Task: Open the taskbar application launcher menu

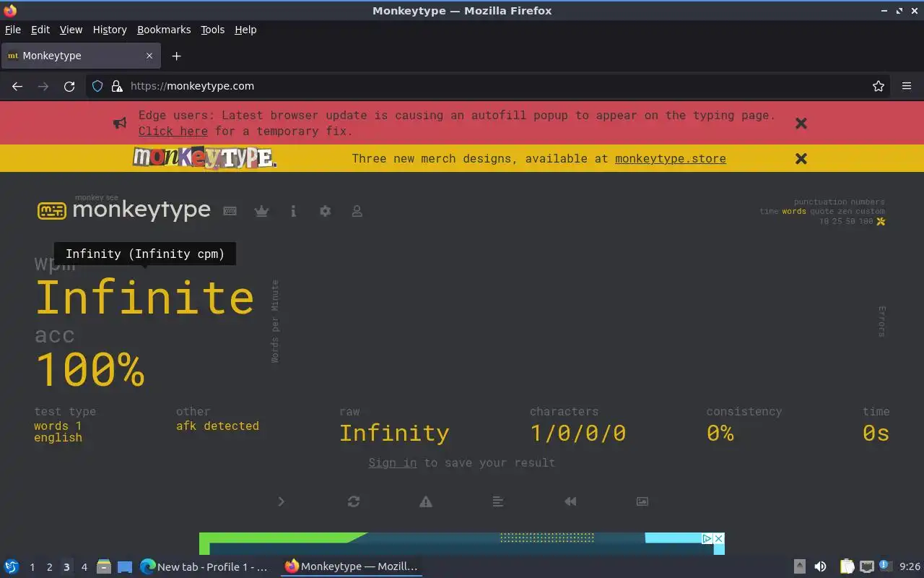Action: click(x=12, y=567)
